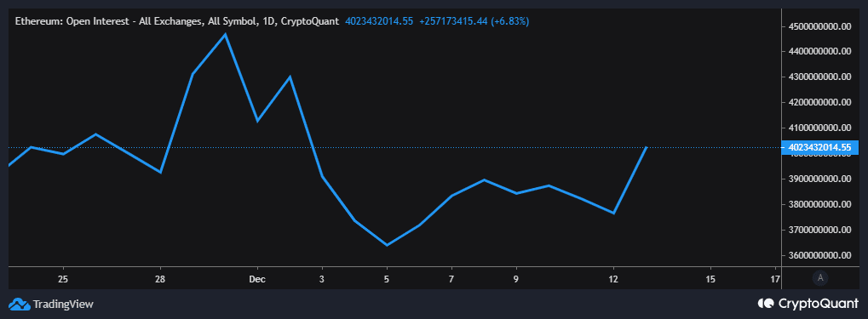Click the Ethereum Open Interest chart title
Screen dimensions: 868x319
(x=177, y=21)
